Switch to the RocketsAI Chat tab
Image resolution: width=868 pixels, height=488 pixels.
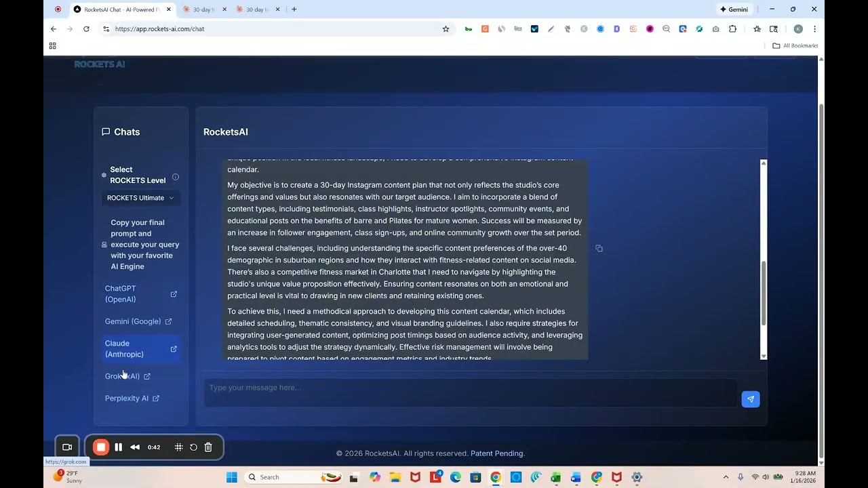123,9
